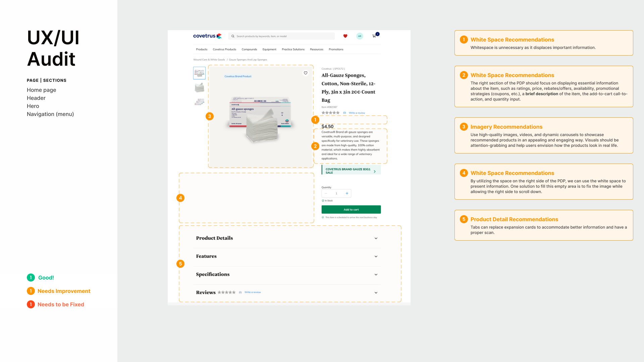Click the Product Detail Recommendations heading
Screen dimensions: 644x362
(514, 219)
